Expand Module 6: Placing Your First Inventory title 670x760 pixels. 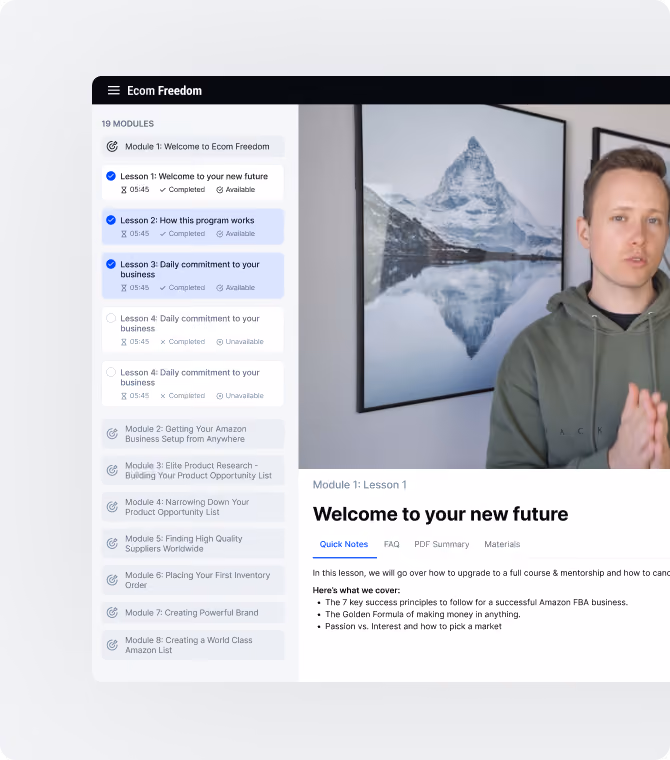coord(197,580)
